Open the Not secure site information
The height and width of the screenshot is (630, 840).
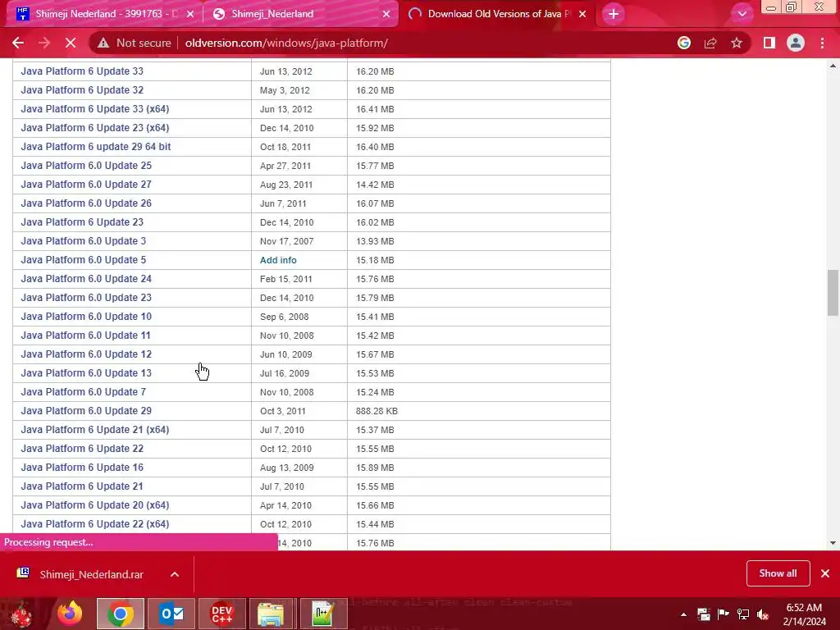click(134, 43)
